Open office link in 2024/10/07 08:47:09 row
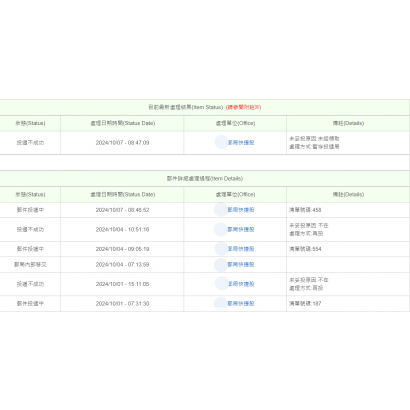The height and width of the screenshot is (410, 410). (241, 143)
